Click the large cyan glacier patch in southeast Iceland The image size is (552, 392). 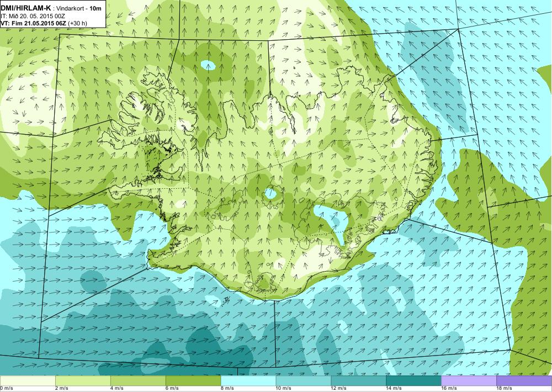tap(331, 220)
